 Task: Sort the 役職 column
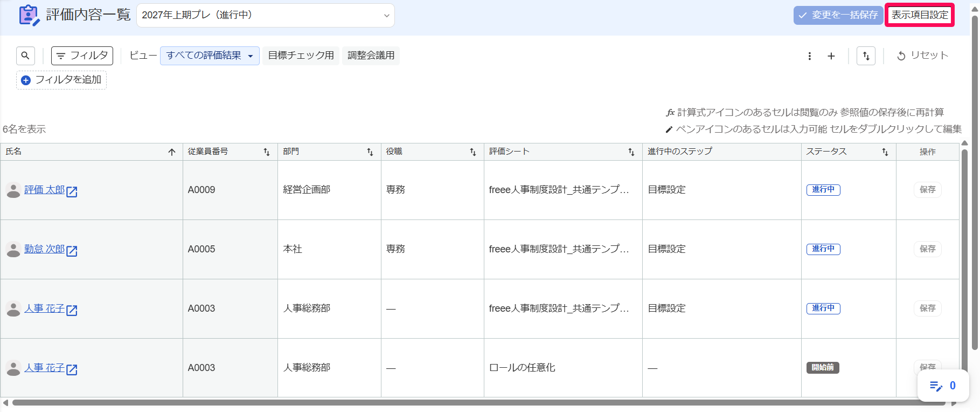click(473, 152)
